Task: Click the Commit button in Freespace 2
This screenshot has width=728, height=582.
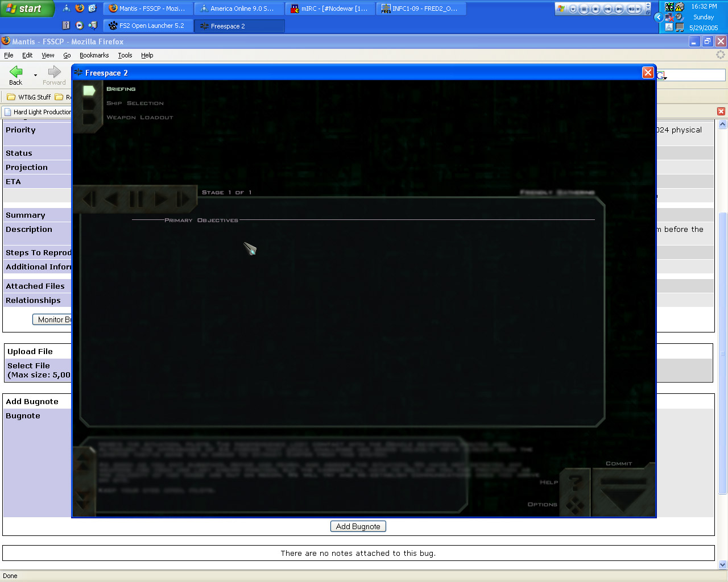Action: pos(623,492)
